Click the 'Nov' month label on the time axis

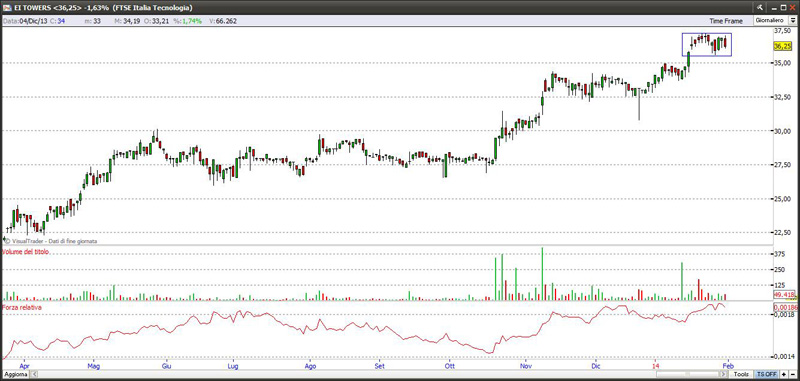point(526,366)
